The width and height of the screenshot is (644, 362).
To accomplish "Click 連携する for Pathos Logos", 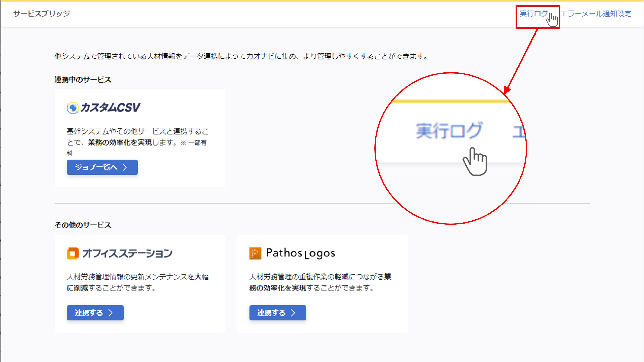I will (277, 313).
